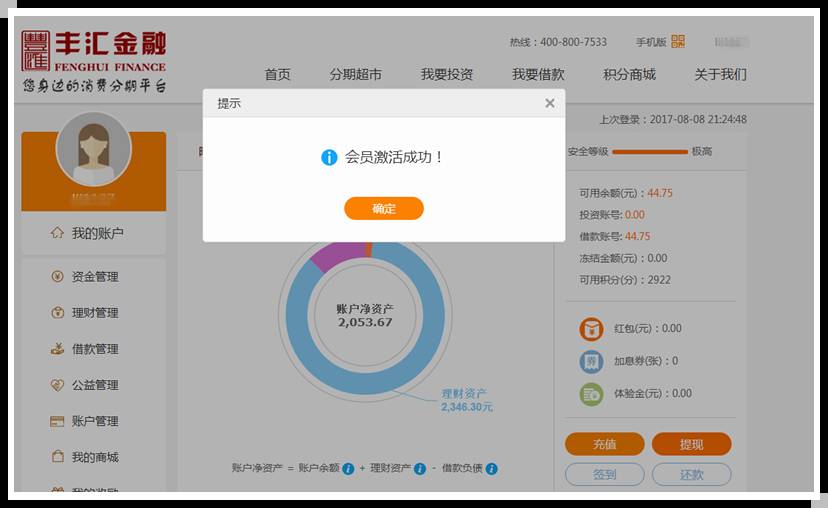This screenshot has height=508, width=828.
Task: Click the 红包 red envelope icon
Action: [x=591, y=329]
